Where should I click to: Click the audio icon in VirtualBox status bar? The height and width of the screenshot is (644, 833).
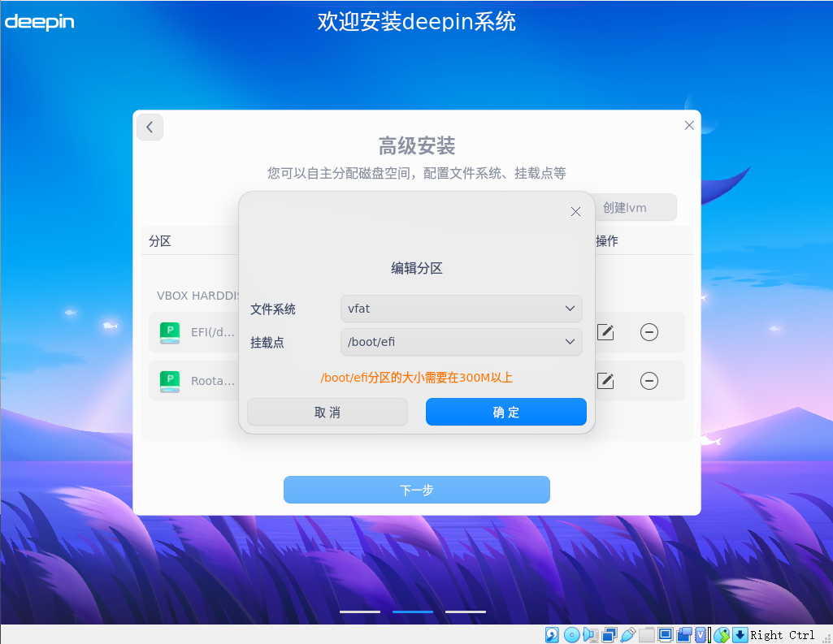pyautogui.click(x=590, y=634)
